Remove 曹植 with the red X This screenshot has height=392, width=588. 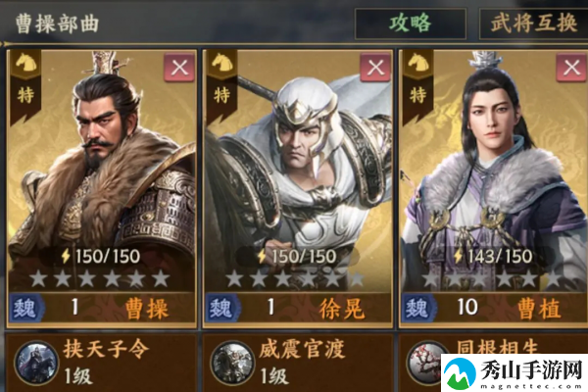(x=571, y=68)
